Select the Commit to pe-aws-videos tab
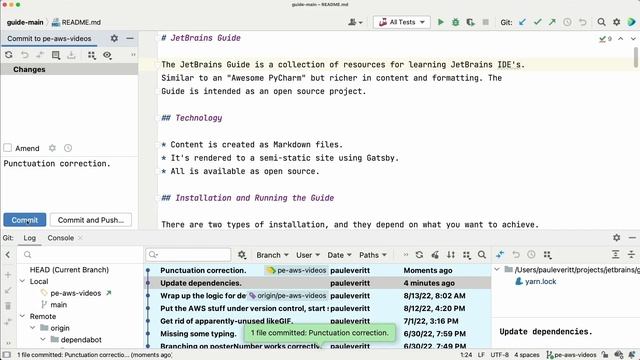The width and height of the screenshot is (640, 360). point(49,39)
